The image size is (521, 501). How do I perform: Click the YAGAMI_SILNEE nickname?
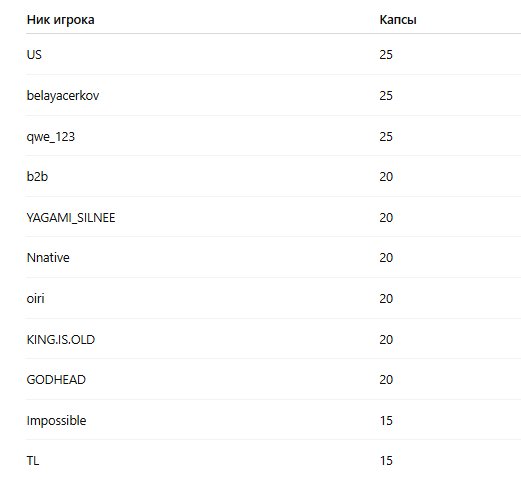[x=71, y=218]
